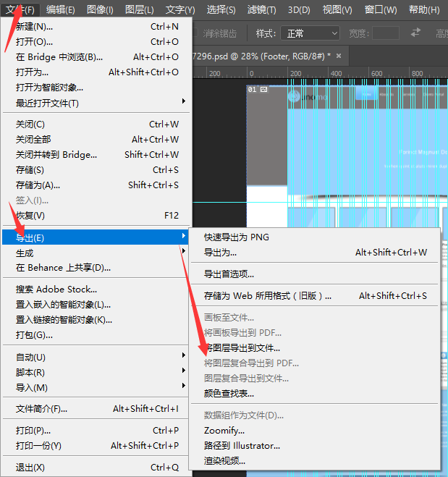
Task: Select 置入嵌入的智能对象(L)...
Action: pos(96,305)
